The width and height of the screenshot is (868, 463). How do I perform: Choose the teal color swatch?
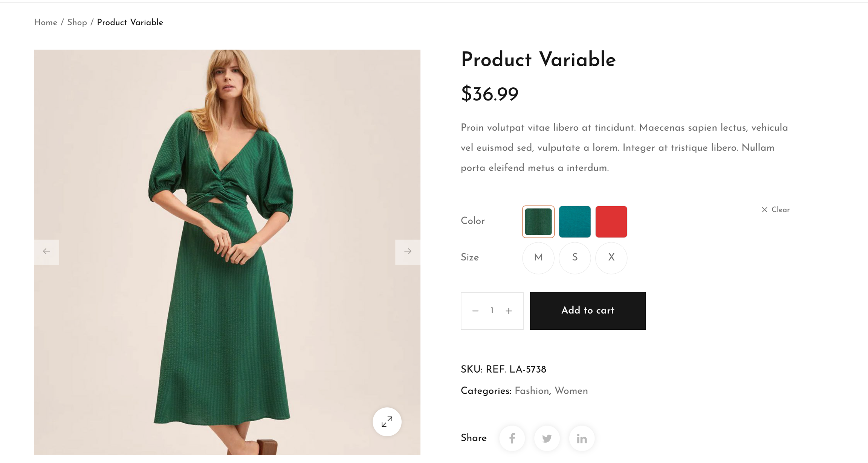[x=575, y=222]
